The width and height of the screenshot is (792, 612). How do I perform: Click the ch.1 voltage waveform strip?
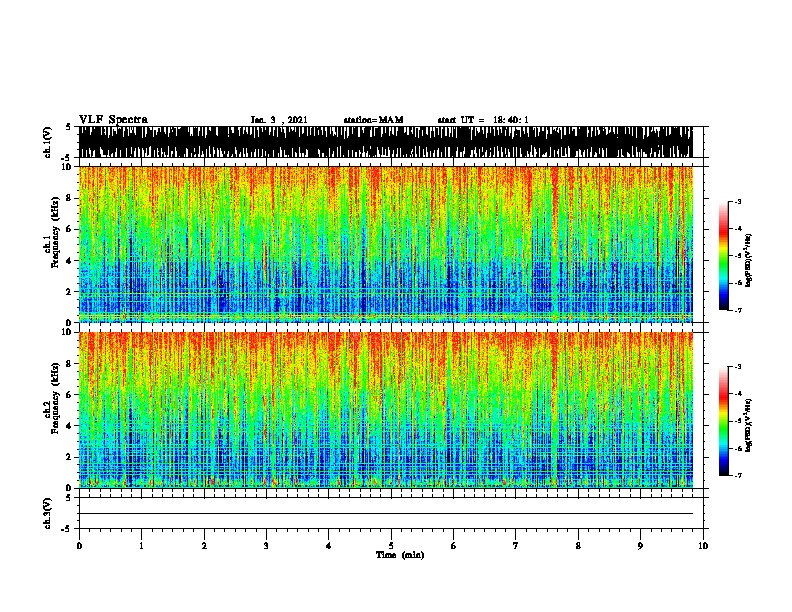pyautogui.click(x=386, y=142)
